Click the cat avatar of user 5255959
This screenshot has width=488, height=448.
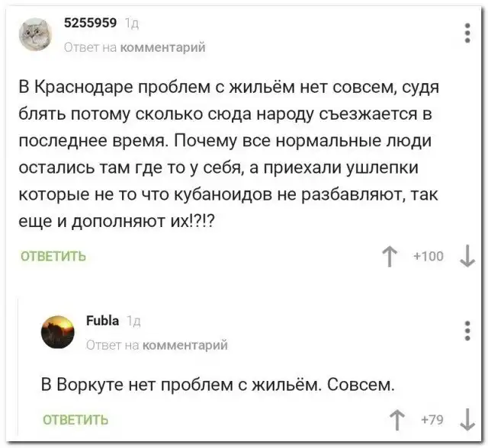(34, 34)
